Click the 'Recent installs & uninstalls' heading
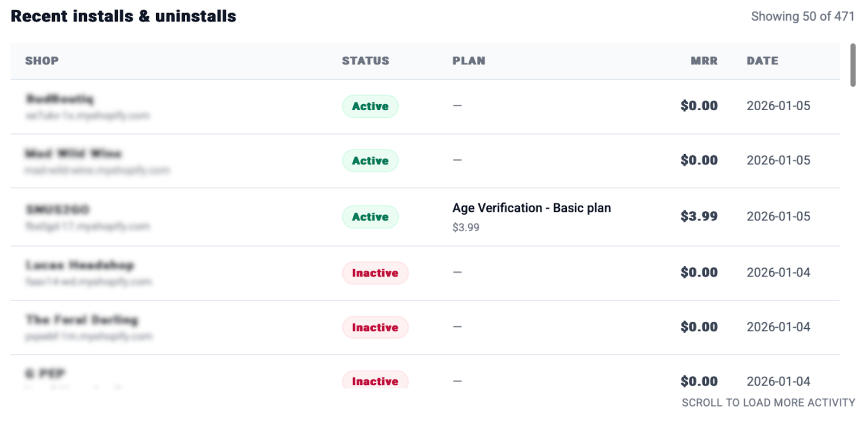The width and height of the screenshot is (868, 426). [x=124, y=16]
